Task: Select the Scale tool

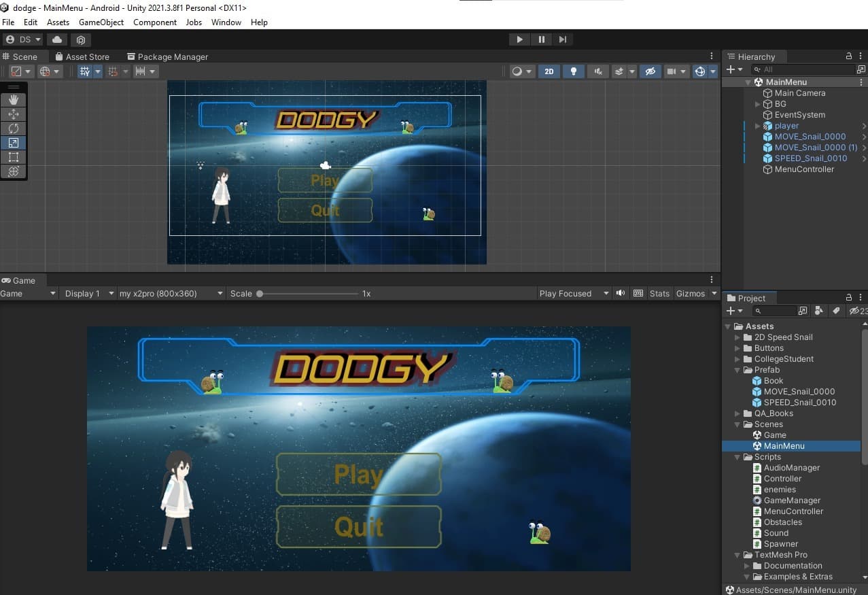Action: tap(14, 143)
